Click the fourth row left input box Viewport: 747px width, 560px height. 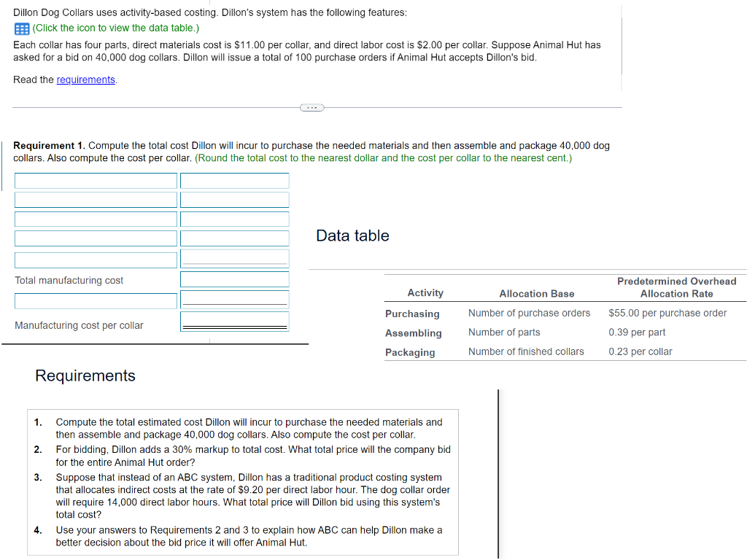96,238
